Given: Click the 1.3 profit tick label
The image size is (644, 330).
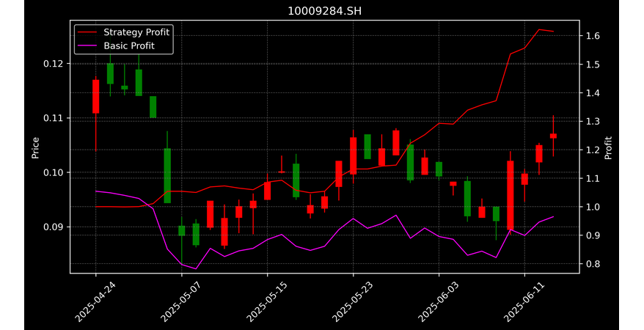Looking at the screenshot, I should [x=592, y=122].
